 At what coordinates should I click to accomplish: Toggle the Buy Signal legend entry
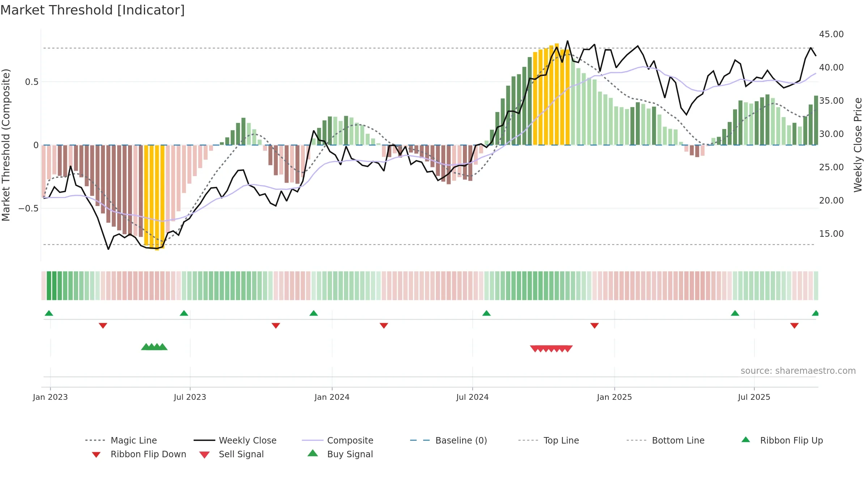340,454
